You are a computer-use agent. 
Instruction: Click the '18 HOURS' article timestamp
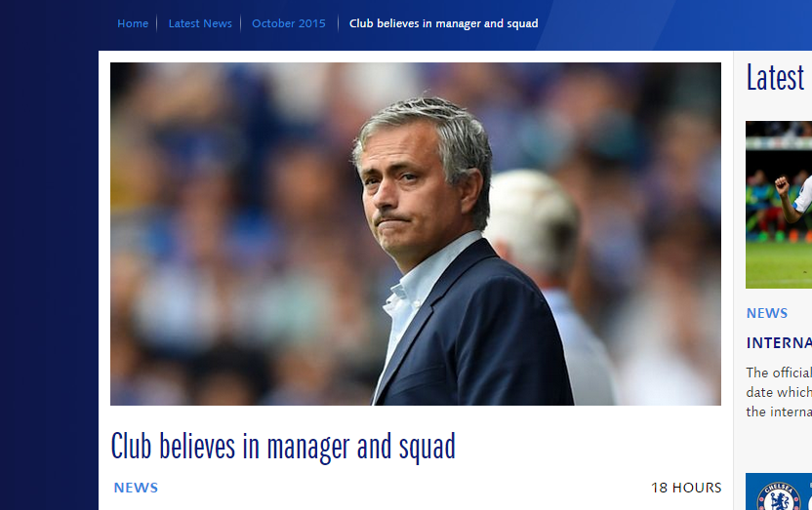[x=686, y=488]
